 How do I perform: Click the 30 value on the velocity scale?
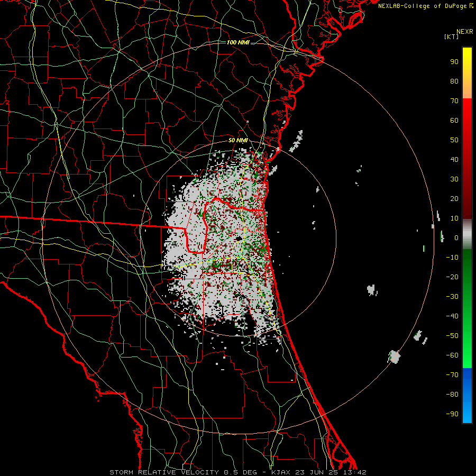pyautogui.click(x=454, y=179)
